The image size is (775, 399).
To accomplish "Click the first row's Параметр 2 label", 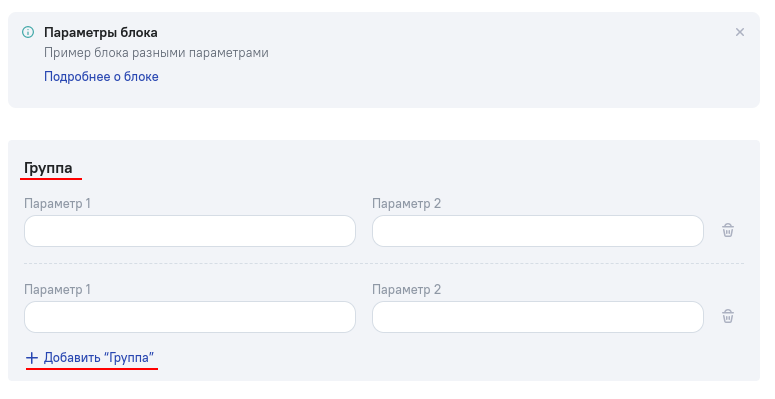I will click(x=406, y=204).
